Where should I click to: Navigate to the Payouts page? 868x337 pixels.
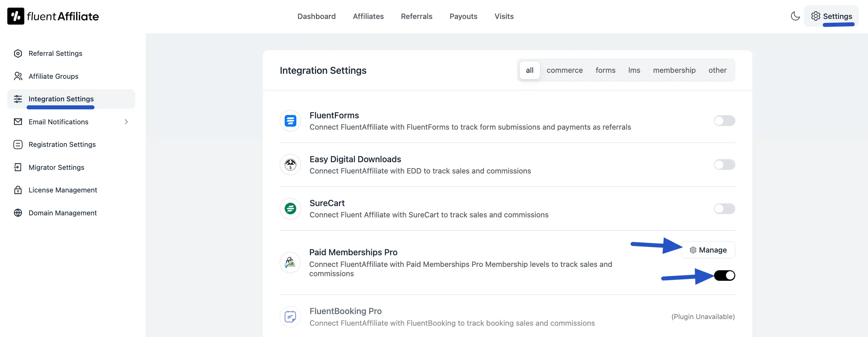coord(463,16)
